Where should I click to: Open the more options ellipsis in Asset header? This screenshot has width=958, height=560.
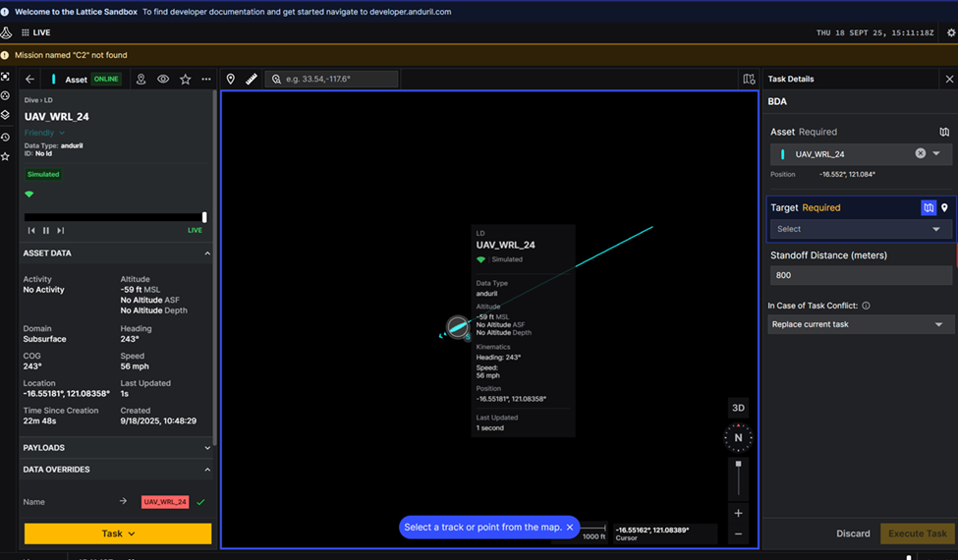tap(206, 79)
